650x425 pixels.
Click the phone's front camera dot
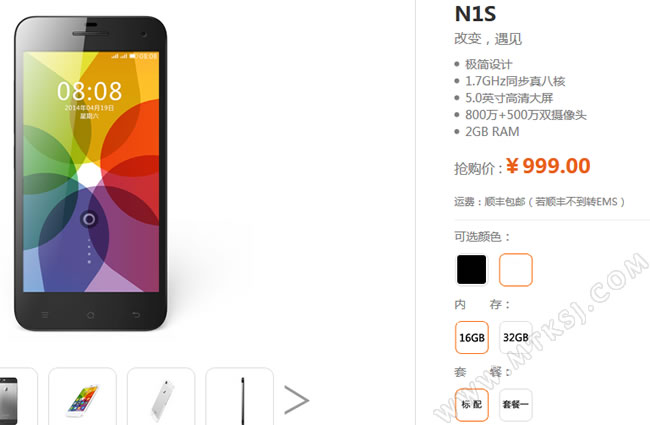[144, 34]
